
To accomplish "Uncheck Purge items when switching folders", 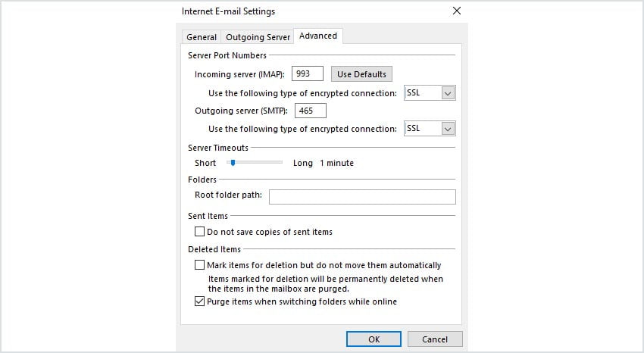I will pyautogui.click(x=199, y=301).
